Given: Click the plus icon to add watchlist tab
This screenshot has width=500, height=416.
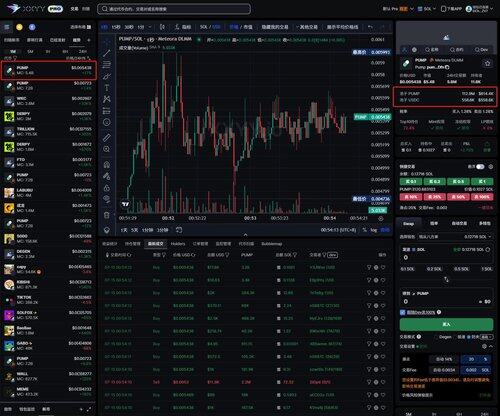Looking at the screenshot, I should click(89, 40).
